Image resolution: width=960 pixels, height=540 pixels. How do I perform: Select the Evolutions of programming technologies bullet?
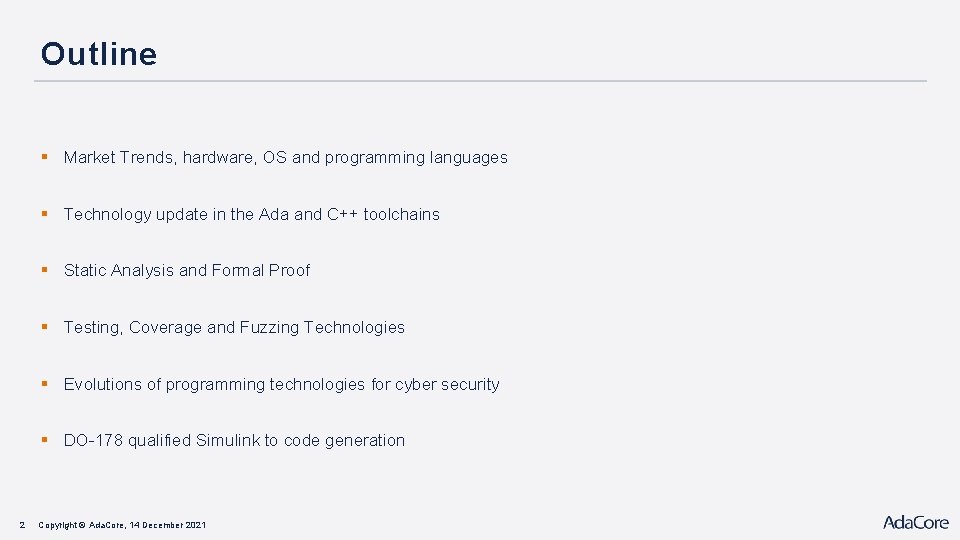coord(281,384)
